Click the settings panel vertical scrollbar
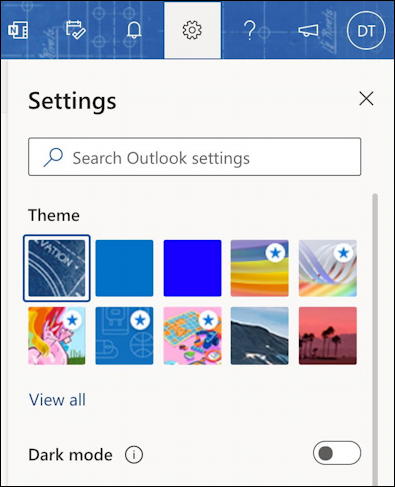This screenshot has height=487, width=395. coord(375,338)
